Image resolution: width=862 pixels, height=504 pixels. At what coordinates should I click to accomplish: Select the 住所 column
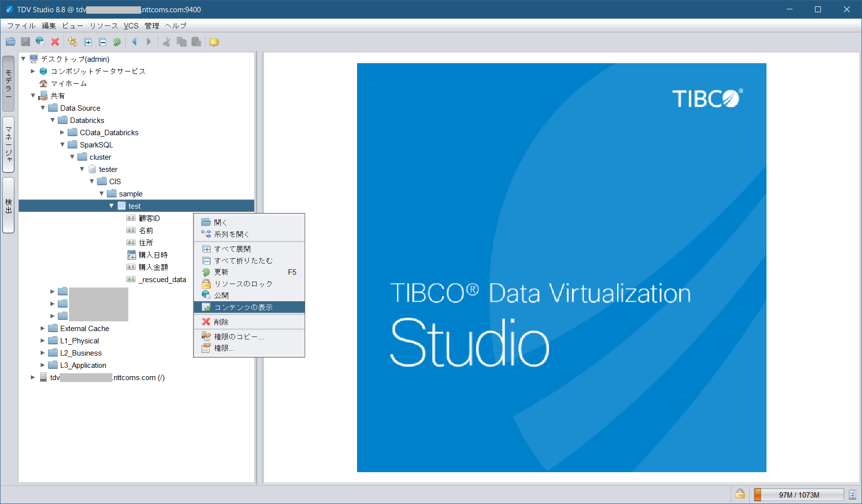pyautogui.click(x=146, y=242)
